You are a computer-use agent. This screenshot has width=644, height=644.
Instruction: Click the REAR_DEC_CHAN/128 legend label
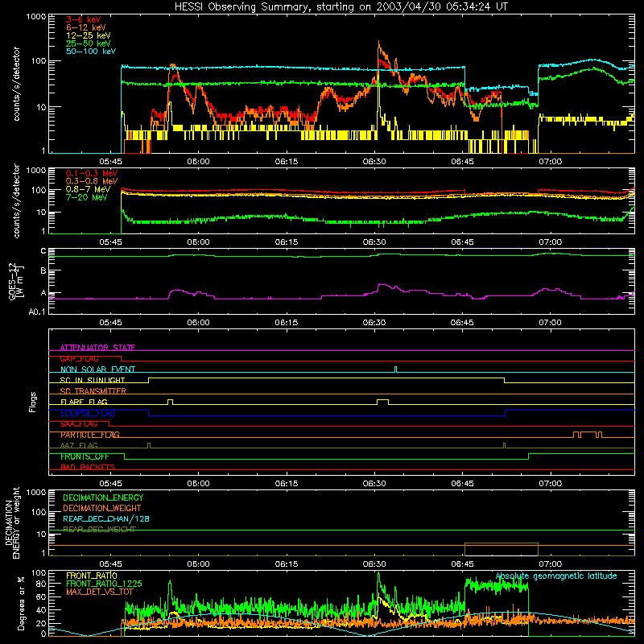[106, 518]
